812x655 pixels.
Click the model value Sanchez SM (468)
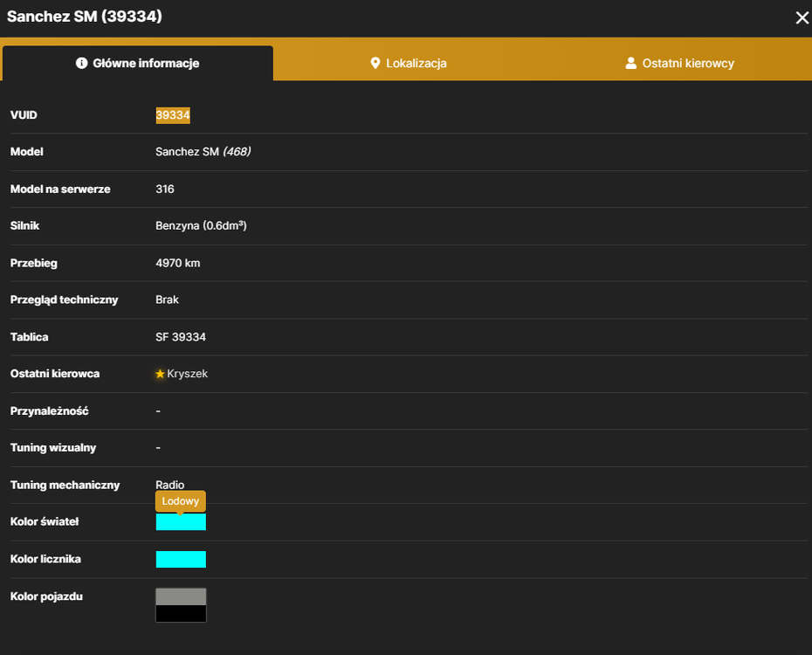point(203,152)
